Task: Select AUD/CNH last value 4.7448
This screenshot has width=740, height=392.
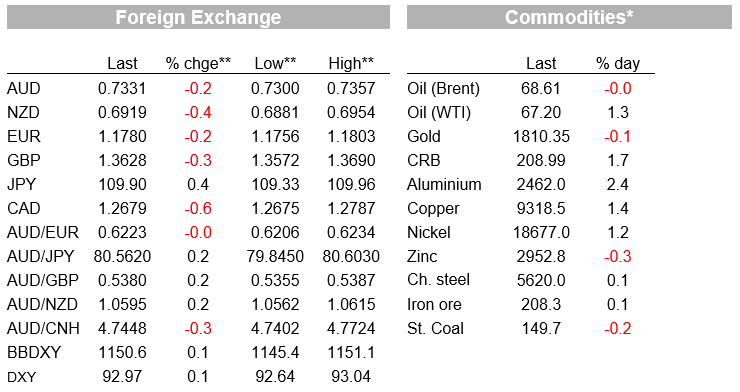Action: point(122,328)
